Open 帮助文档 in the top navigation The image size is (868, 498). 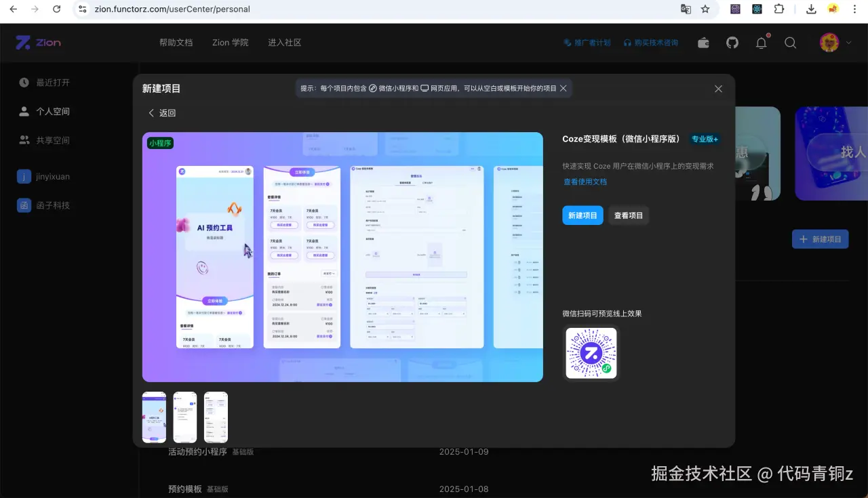tap(176, 43)
